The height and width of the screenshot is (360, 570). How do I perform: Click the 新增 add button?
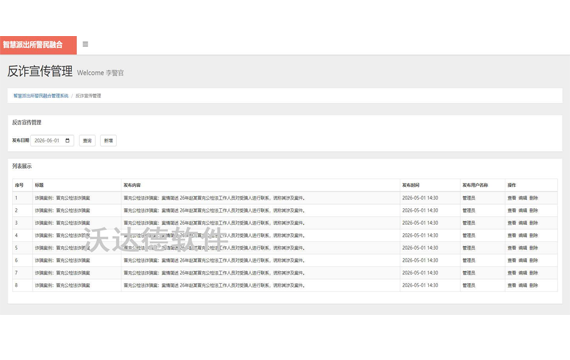[x=108, y=141]
